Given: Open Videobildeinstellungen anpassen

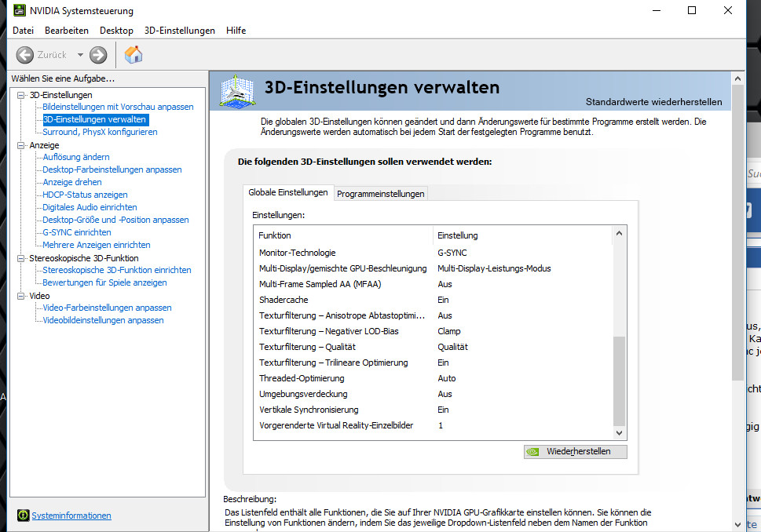Looking at the screenshot, I should (104, 321).
